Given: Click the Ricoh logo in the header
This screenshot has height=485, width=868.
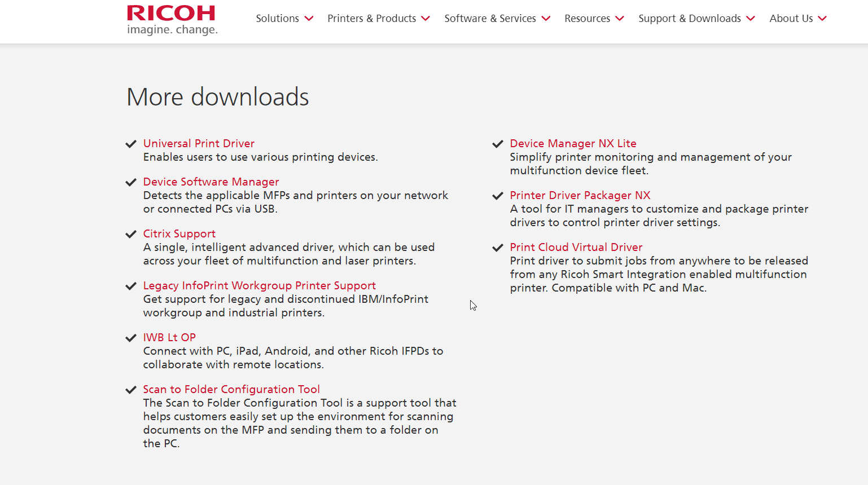Looking at the screenshot, I should [172, 20].
